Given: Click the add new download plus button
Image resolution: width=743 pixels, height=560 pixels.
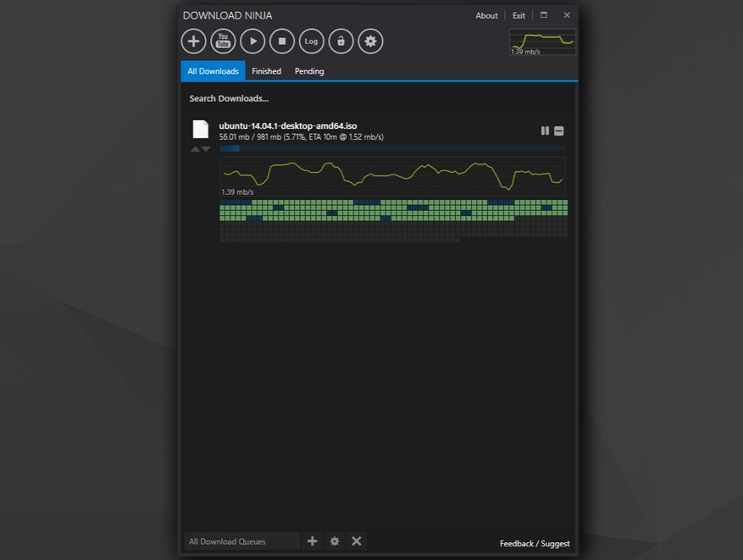Looking at the screenshot, I should point(193,42).
